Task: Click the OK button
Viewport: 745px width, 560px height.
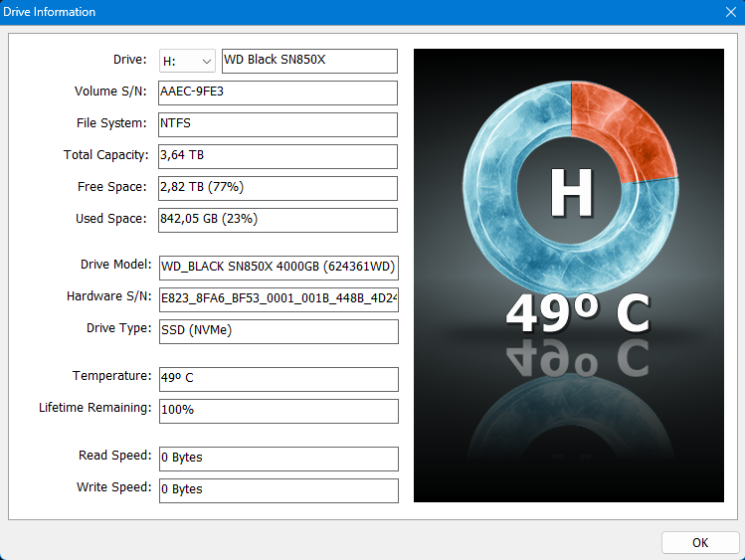Action: [700, 542]
